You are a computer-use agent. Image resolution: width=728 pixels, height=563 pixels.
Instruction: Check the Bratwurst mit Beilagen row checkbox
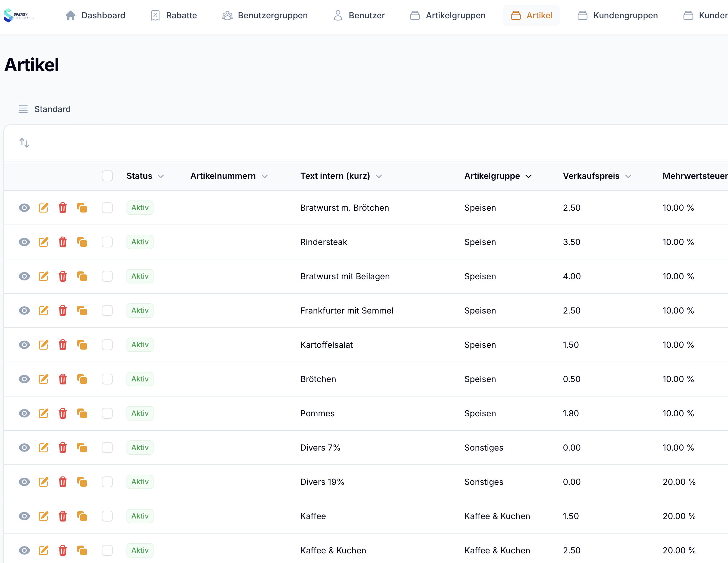tap(107, 276)
